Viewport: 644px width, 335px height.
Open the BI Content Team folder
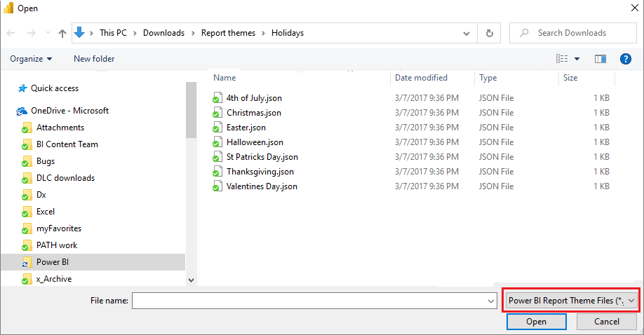(x=67, y=144)
